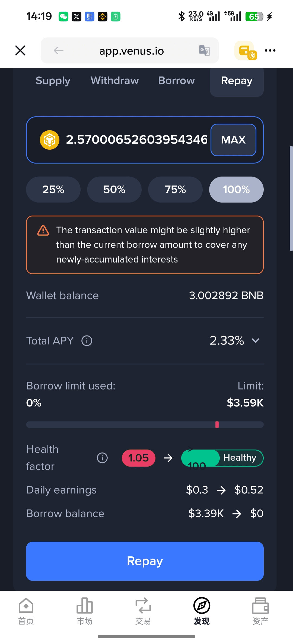The height and width of the screenshot is (644, 293).
Task: Select the 75% amount option
Action: (x=175, y=189)
